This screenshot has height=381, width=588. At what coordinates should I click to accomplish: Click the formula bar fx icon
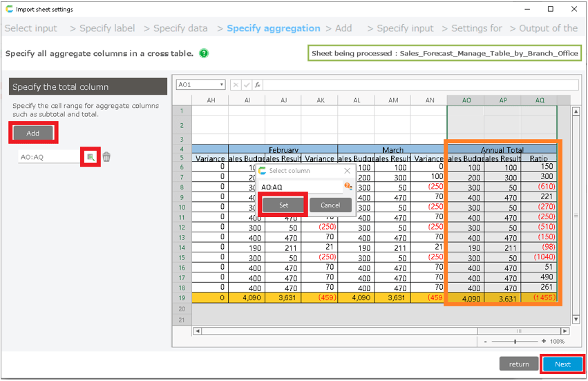pyautogui.click(x=257, y=85)
